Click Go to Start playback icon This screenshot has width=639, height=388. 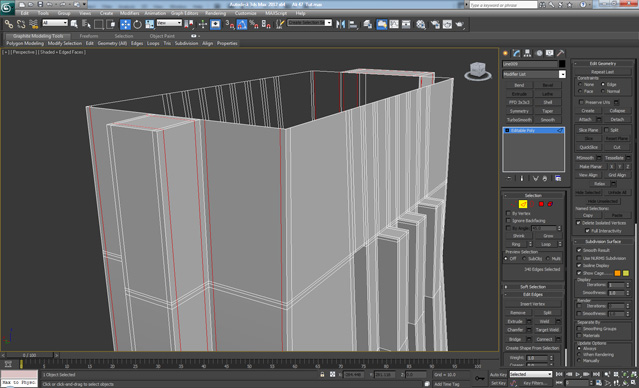559,374
